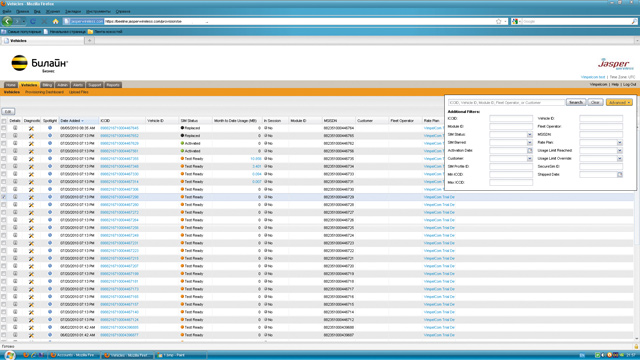This screenshot has width=640, height=360.
Task: Check the second Activated row checkbox
Action: click(x=4, y=151)
